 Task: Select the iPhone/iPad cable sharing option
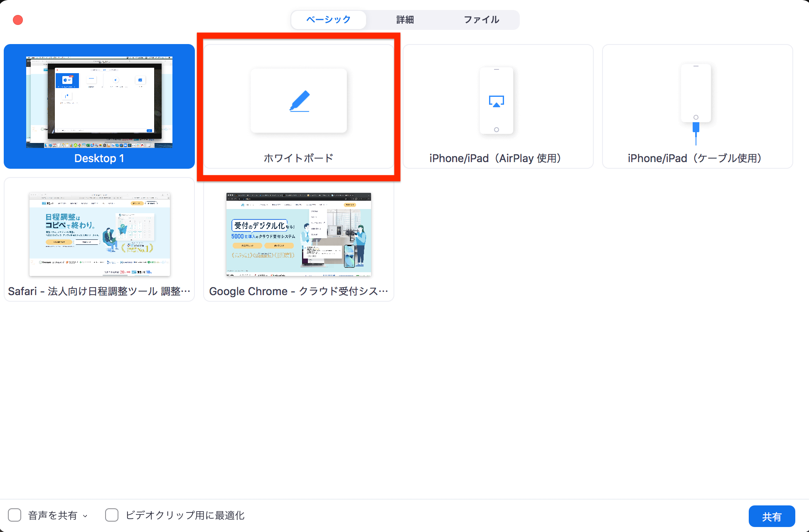[x=697, y=106]
